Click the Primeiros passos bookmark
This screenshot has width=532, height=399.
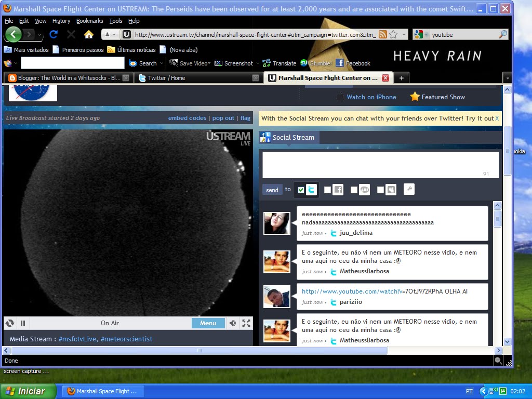[x=78, y=49]
